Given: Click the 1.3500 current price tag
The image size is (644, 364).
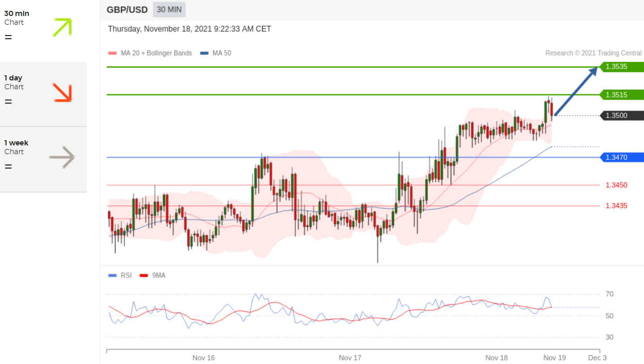Looking at the screenshot, I should 622,115.
